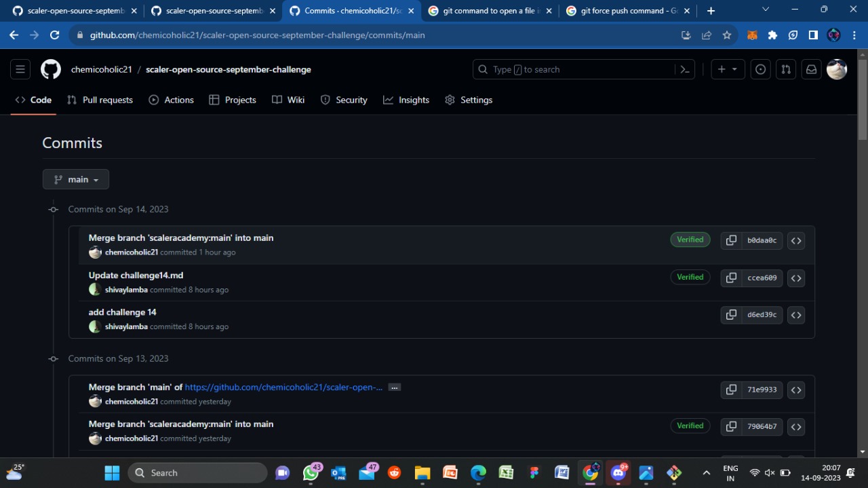The height and width of the screenshot is (488, 868).
Task: Click the Verified badge on the merge commit
Action: [690, 240]
